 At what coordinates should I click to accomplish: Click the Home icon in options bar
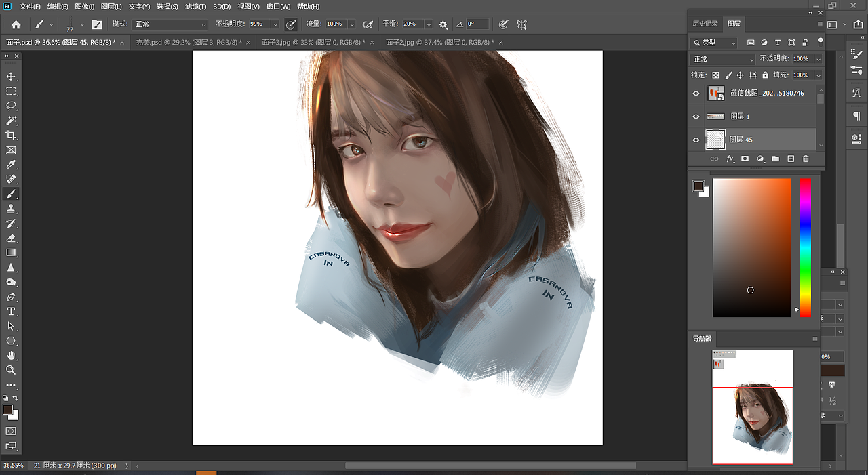pos(16,24)
